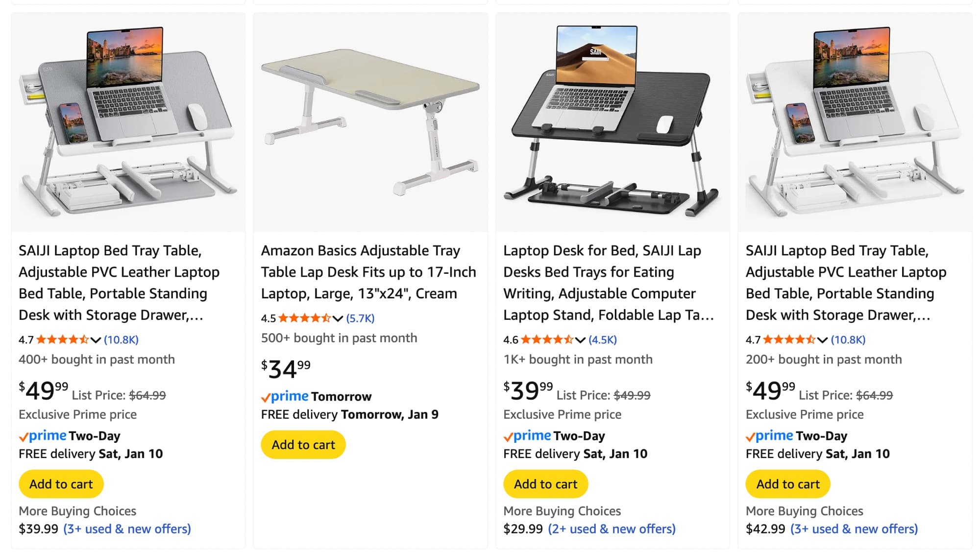Open the white SAIJI laptop tray image
Viewport: 980px width, 552px height.
[855, 122]
